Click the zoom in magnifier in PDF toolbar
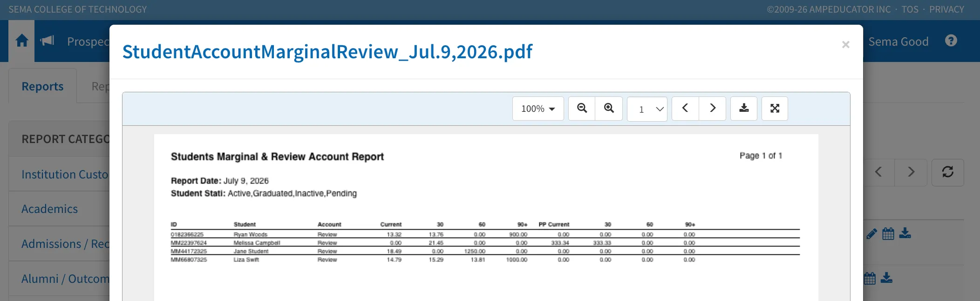The width and height of the screenshot is (980, 301). [609, 109]
